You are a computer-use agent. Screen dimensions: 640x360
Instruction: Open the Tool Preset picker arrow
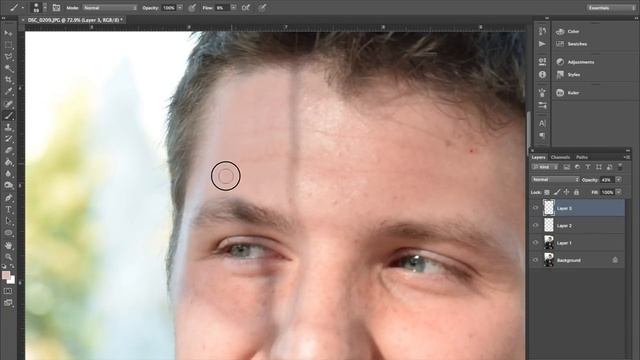[x=22, y=8]
